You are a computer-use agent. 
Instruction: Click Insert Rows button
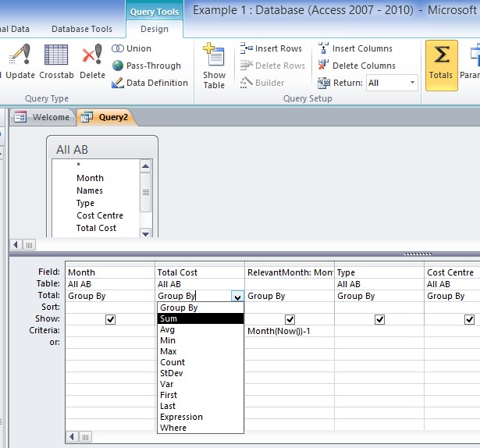(271, 48)
